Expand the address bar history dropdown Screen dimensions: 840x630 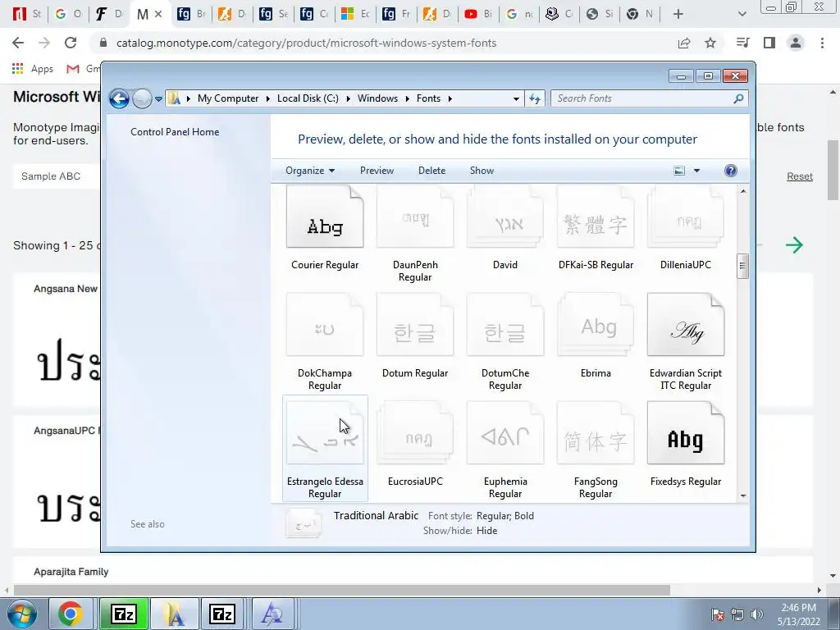(x=516, y=98)
